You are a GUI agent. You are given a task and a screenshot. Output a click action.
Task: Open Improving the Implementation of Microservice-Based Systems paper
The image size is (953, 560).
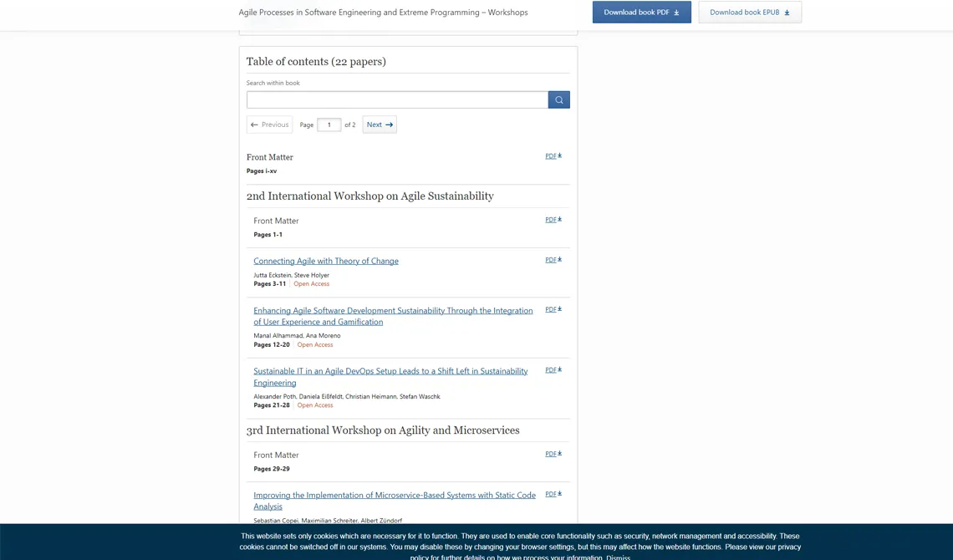(395, 501)
